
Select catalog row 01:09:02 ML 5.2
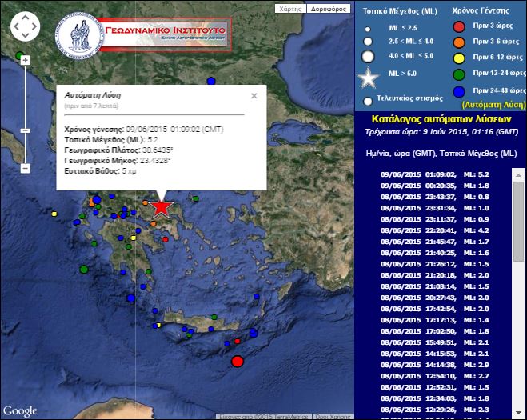[434, 174]
